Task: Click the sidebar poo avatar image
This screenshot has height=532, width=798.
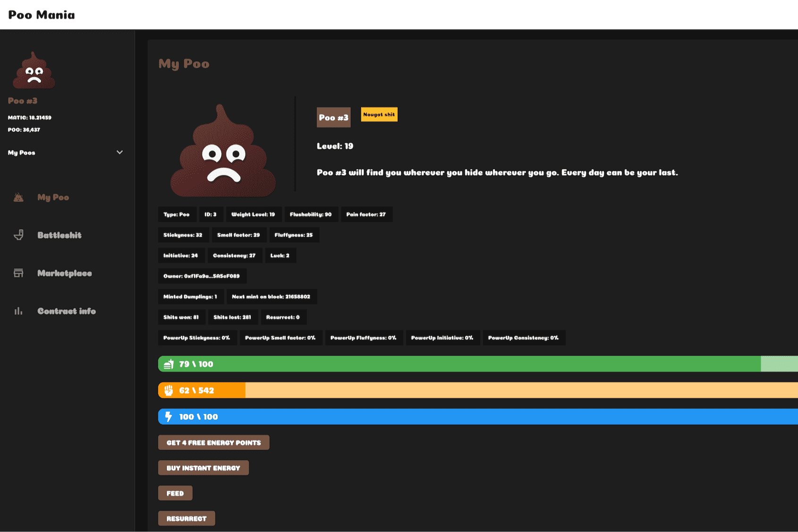Action: (x=34, y=71)
